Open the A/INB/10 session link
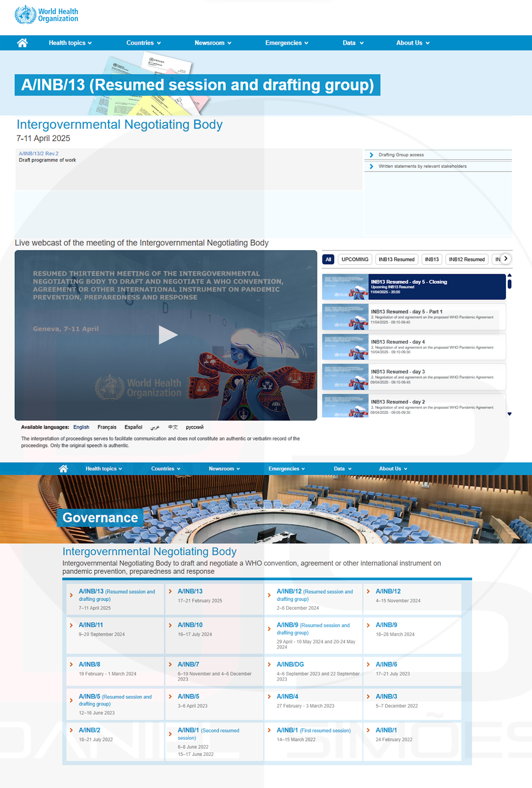 pos(190,624)
